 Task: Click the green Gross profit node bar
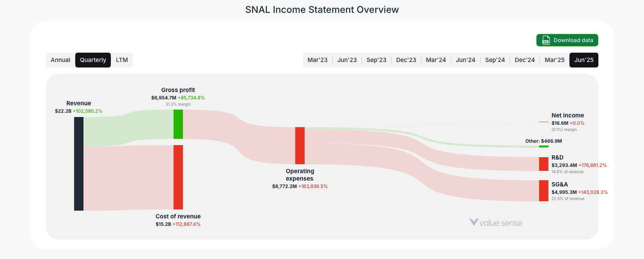point(178,124)
